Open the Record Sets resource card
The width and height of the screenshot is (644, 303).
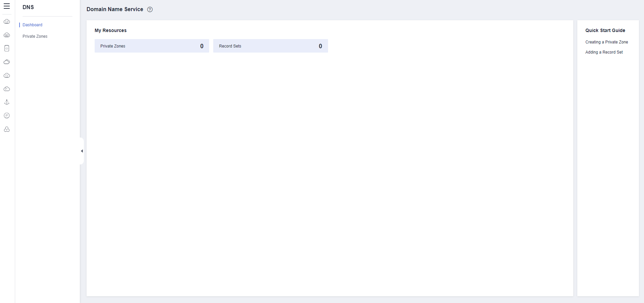click(x=270, y=46)
